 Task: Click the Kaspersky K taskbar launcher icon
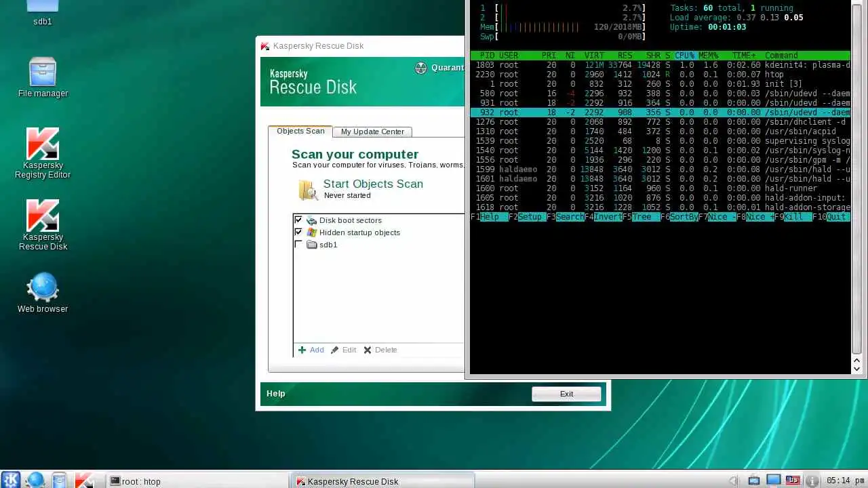[x=84, y=481]
